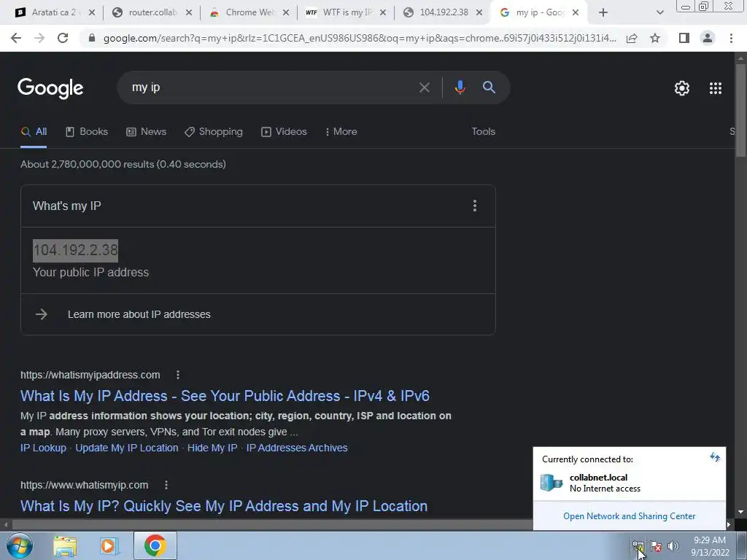Open options for whatismyip.com result
The width and height of the screenshot is (747, 560).
pyautogui.click(x=166, y=485)
